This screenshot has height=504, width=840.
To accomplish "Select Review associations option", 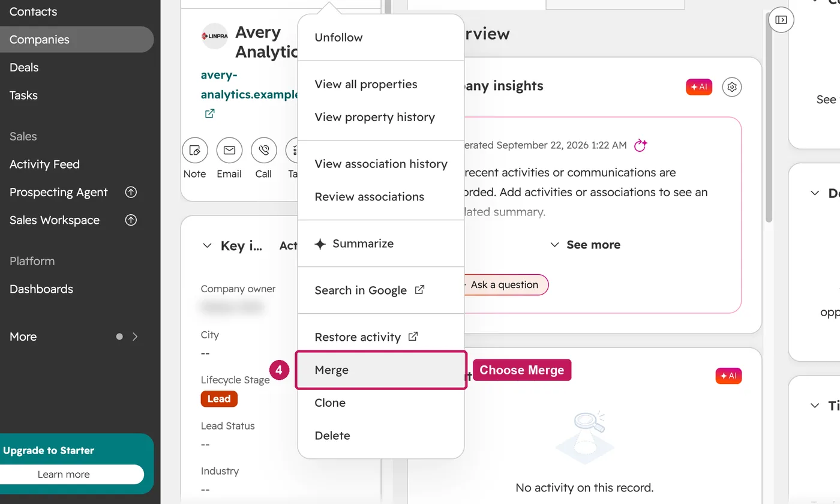I will pos(381,197).
